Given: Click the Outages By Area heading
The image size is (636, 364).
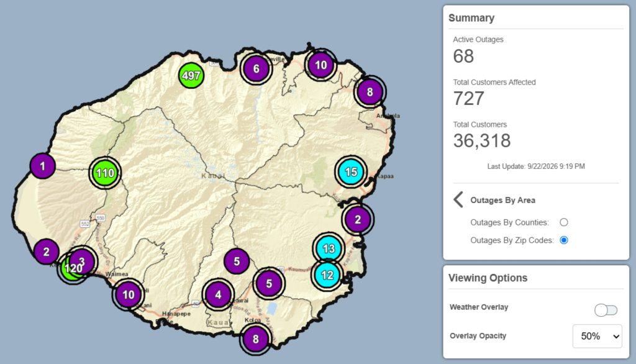Looking at the screenshot, I should point(502,200).
